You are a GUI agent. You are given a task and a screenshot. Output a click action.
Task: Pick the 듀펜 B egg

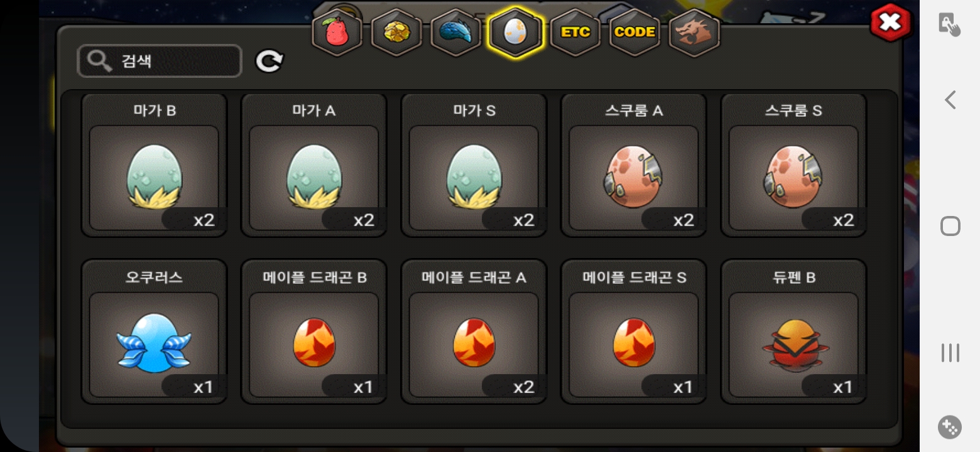[x=793, y=331]
